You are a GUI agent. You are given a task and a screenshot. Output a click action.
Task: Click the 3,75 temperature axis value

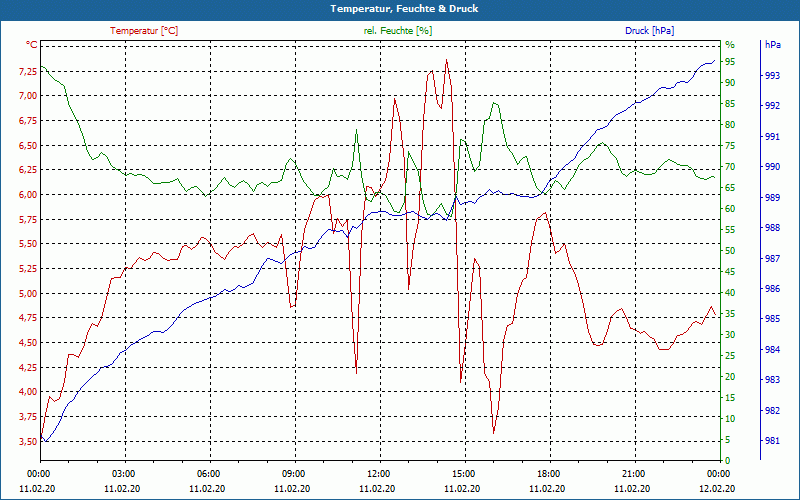point(28,417)
